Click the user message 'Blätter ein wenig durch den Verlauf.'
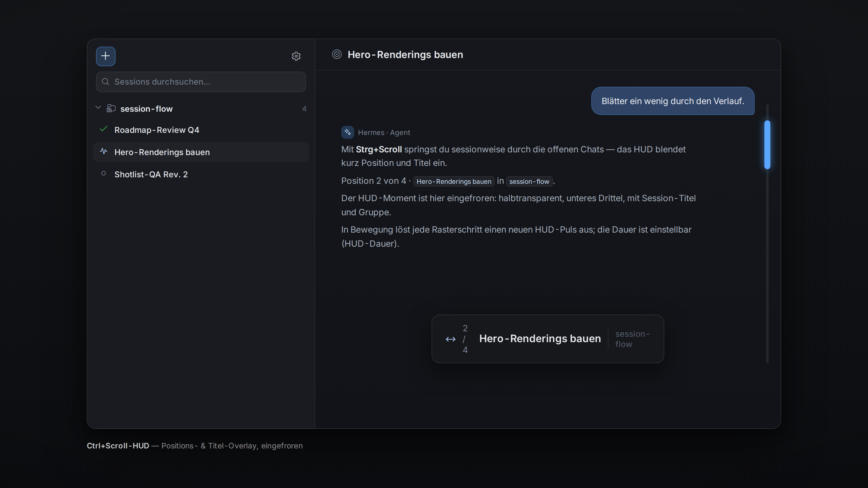The height and width of the screenshot is (488, 868). coord(673,101)
